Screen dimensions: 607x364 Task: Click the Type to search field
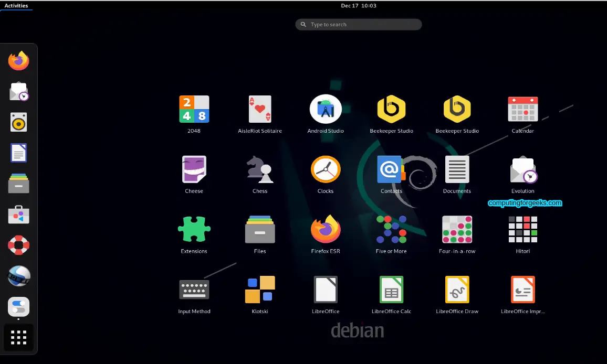359,24
